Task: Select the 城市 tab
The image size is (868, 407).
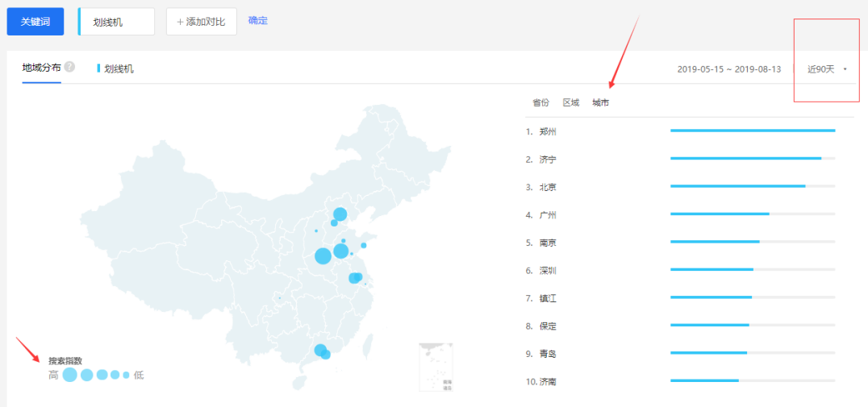Action: pyautogui.click(x=600, y=102)
